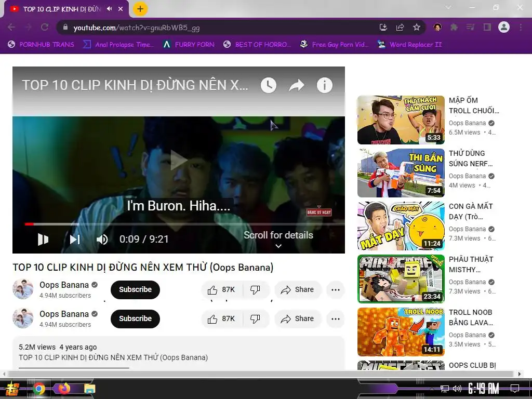The width and height of the screenshot is (532, 399).
Task: Click the upper Subscribe button
Action: (135, 289)
